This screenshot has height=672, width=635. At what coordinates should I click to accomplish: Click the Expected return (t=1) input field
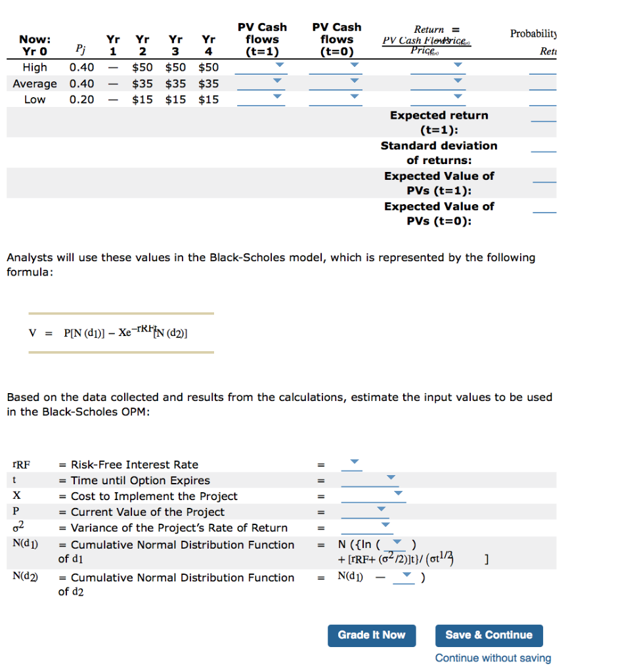pos(543,122)
